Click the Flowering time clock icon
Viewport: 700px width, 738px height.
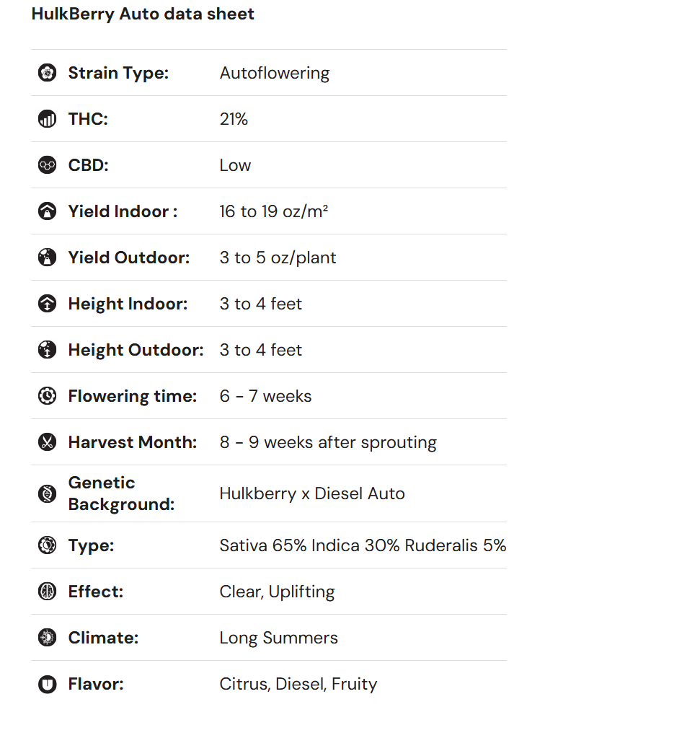pyautogui.click(x=47, y=396)
